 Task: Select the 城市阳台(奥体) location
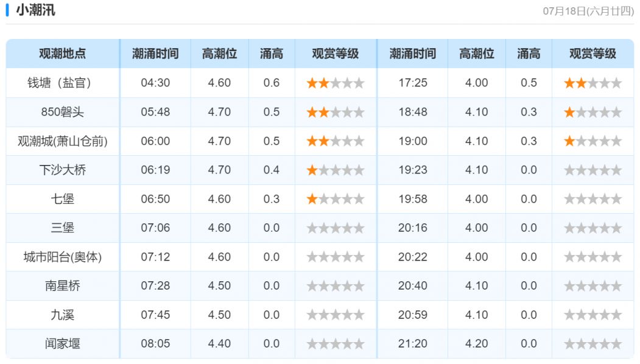[x=63, y=257]
